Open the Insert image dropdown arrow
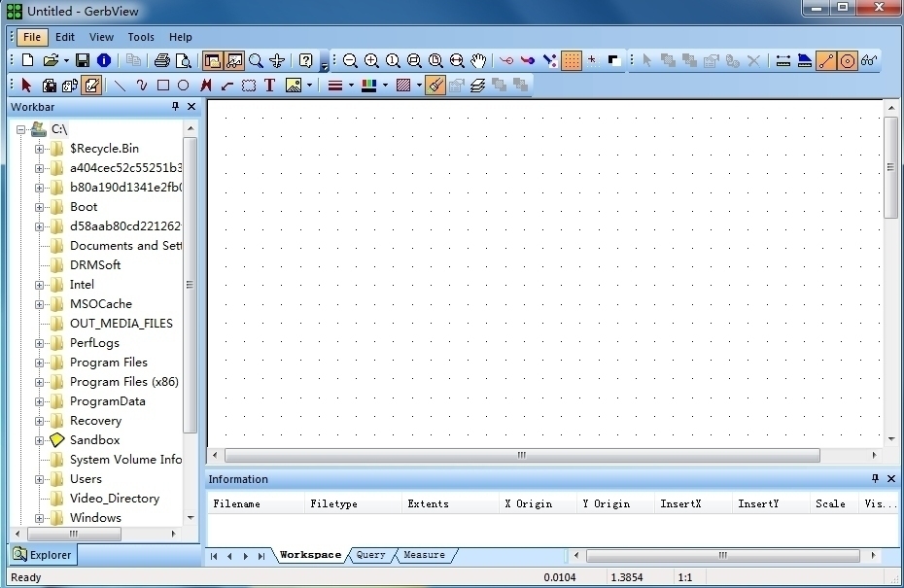This screenshot has width=904, height=588. pos(310,86)
